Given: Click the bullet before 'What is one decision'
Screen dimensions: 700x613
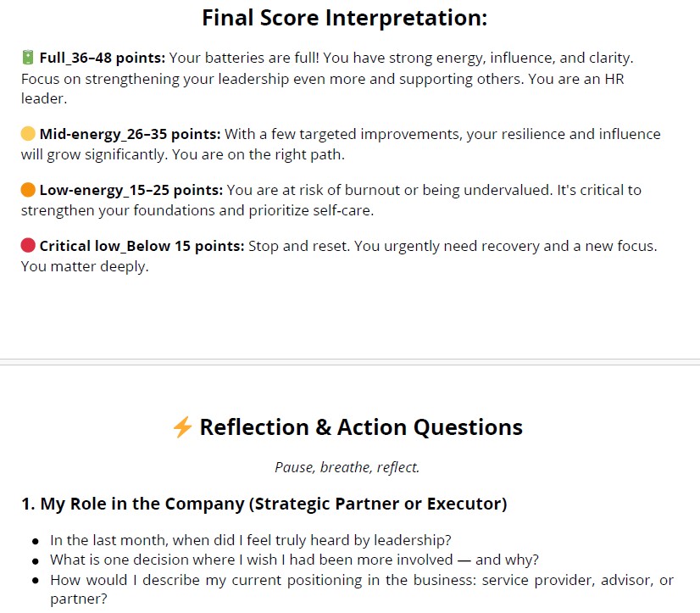Looking at the screenshot, I should click(35, 560).
